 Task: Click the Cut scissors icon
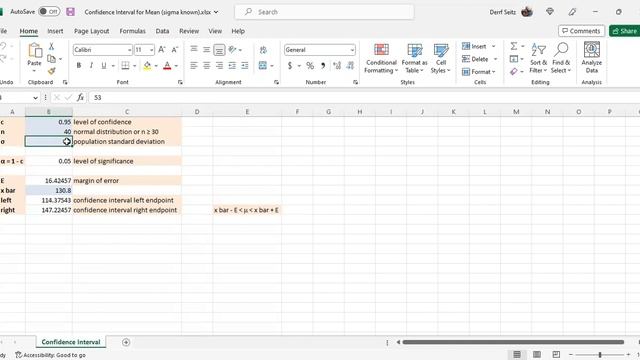pos(51,47)
